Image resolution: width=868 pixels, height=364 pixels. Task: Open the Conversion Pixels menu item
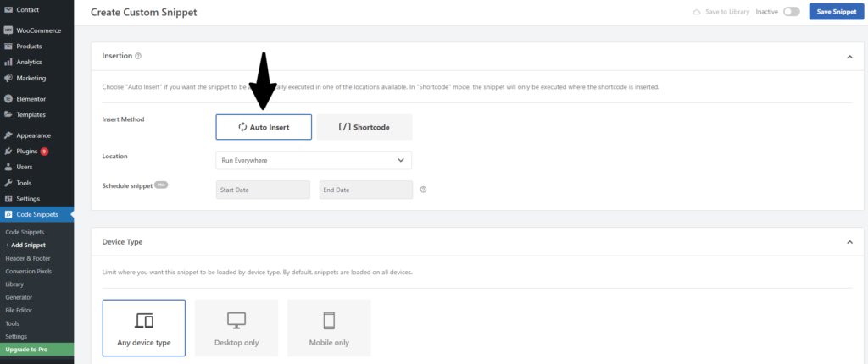point(28,271)
